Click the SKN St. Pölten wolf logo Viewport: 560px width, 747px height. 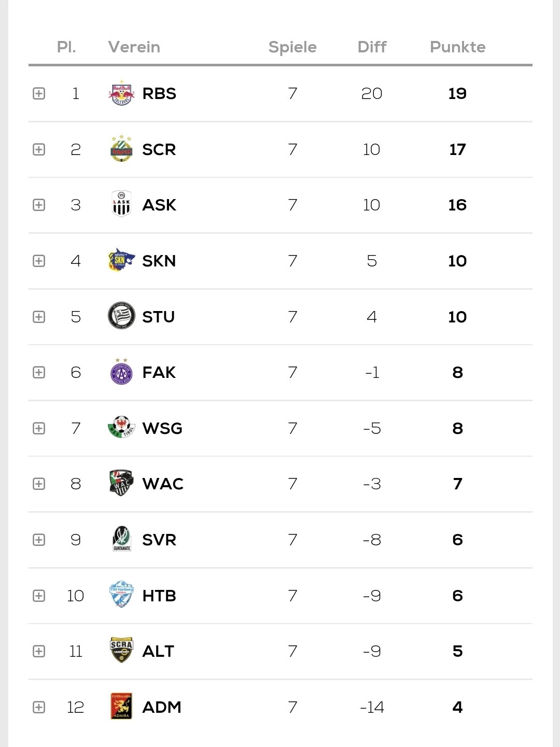coord(121,261)
